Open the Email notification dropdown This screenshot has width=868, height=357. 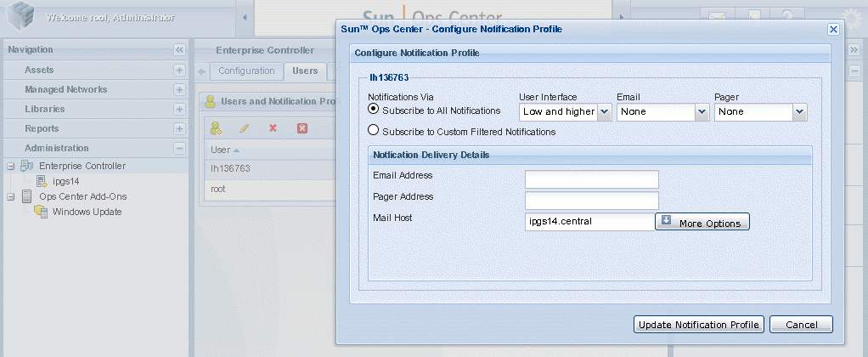(702, 112)
